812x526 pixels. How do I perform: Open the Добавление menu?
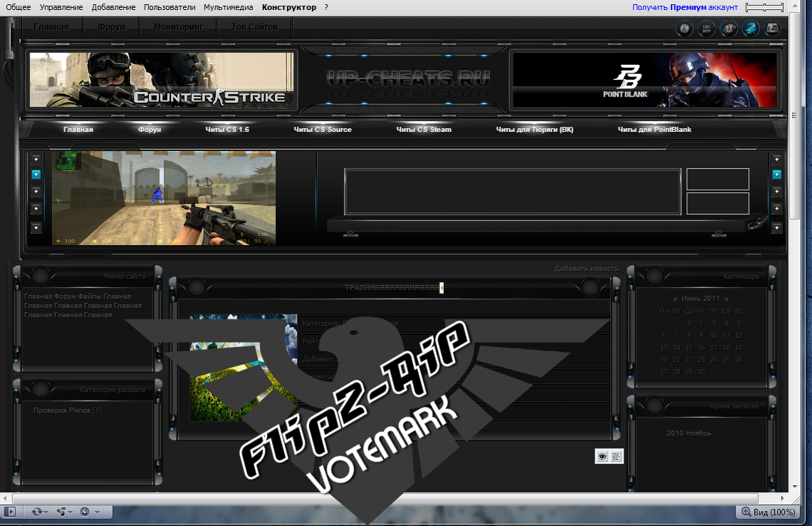[113, 7]
